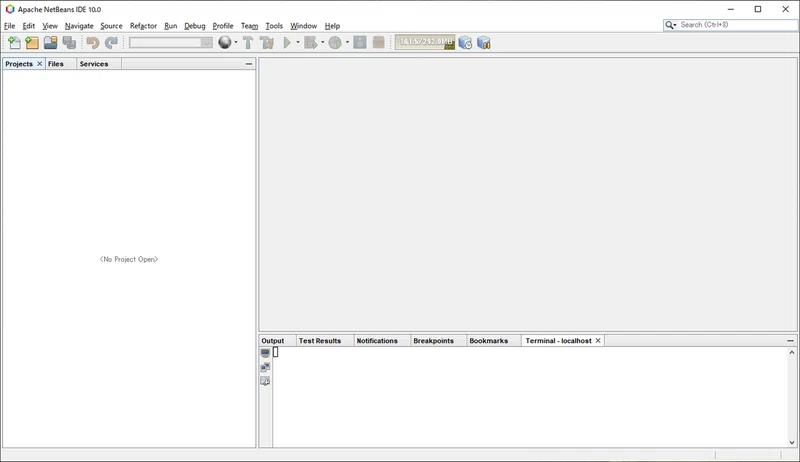
Task: Open dropdown arrow next to Run Project
Action: [298, 43]
